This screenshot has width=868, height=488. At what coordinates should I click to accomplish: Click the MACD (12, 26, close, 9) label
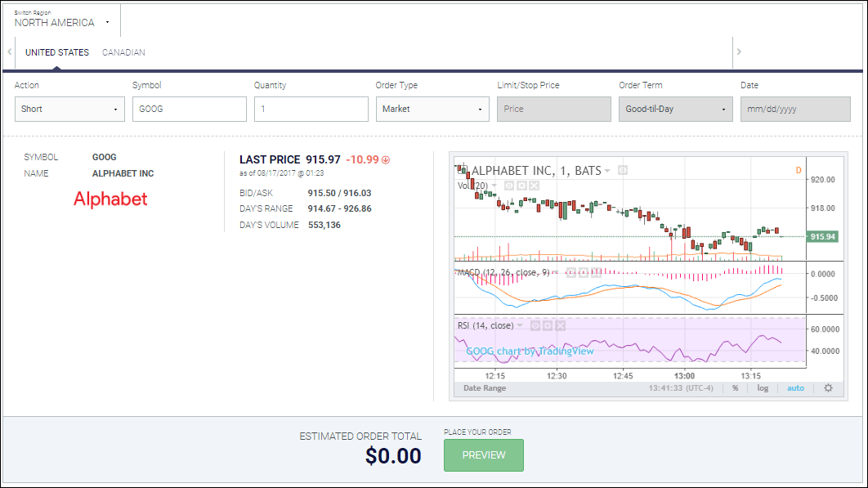pos(503,272)
